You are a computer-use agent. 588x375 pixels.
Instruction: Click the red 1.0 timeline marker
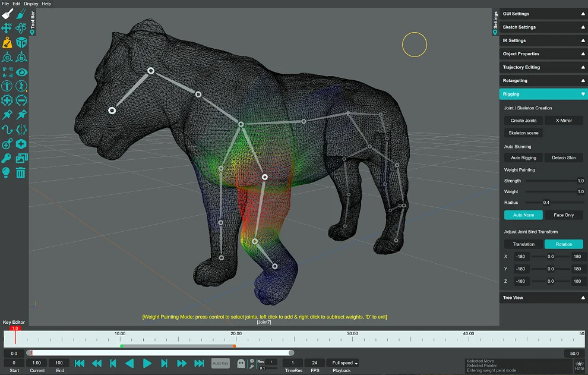point(15,329)
